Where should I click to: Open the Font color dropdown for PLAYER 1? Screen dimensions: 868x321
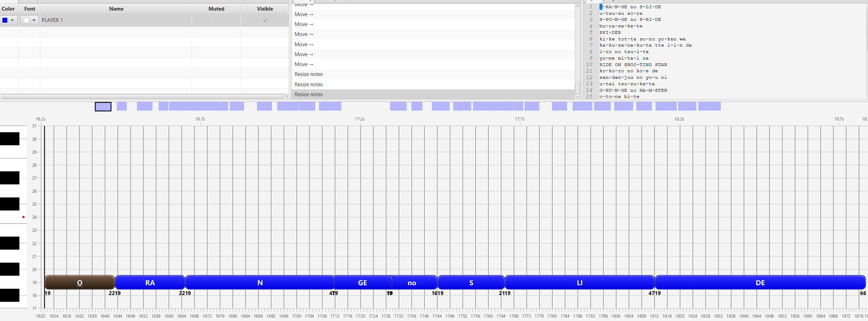click(x=34, y=20)
